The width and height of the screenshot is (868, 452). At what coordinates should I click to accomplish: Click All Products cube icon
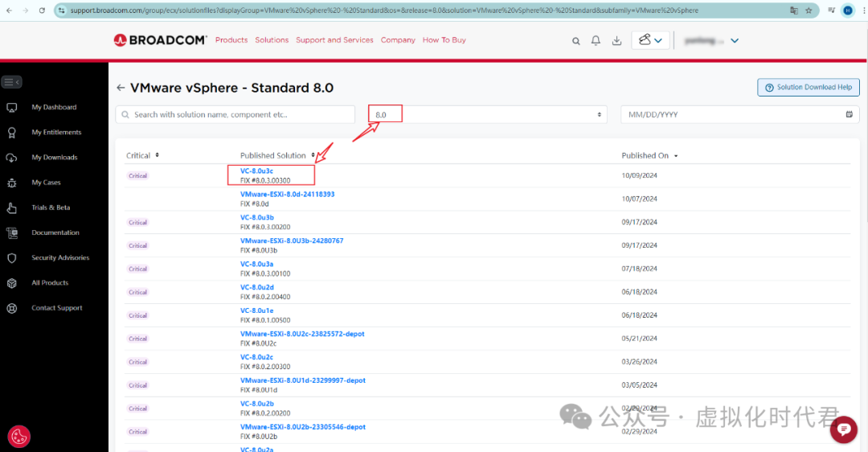click(x=11, y=283)
